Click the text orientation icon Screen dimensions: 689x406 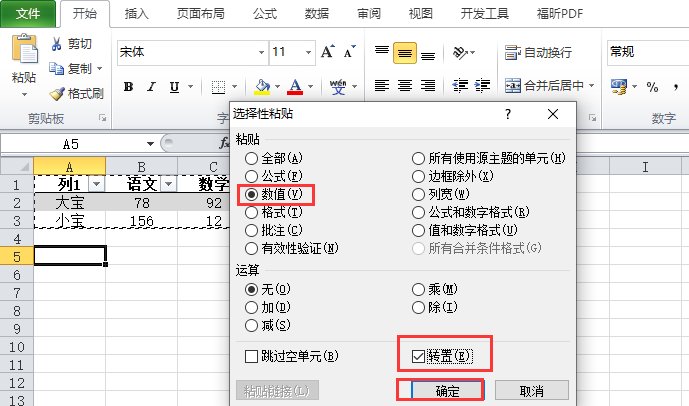pyautogui.click(x=460, y=53)
